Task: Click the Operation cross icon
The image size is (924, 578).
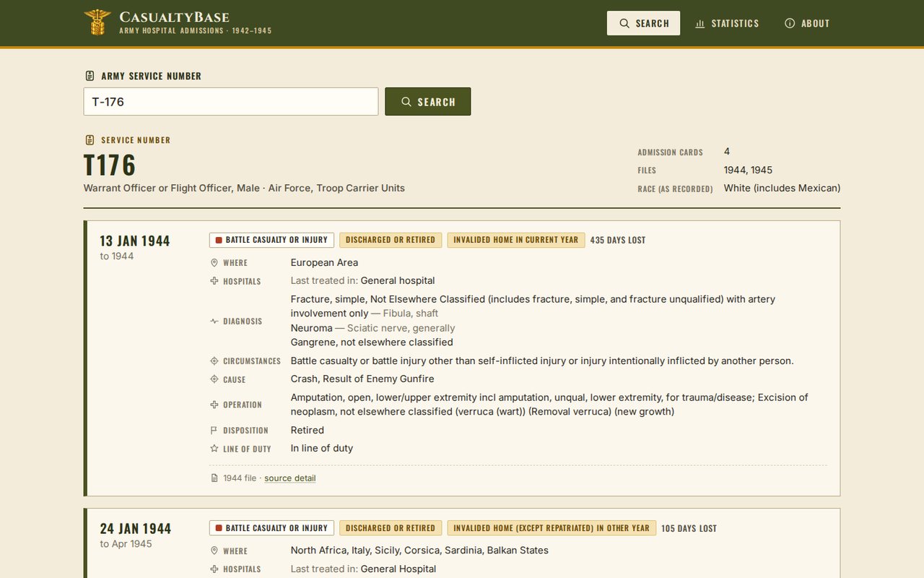Action: pyautogui.click(x=214, y=405)
